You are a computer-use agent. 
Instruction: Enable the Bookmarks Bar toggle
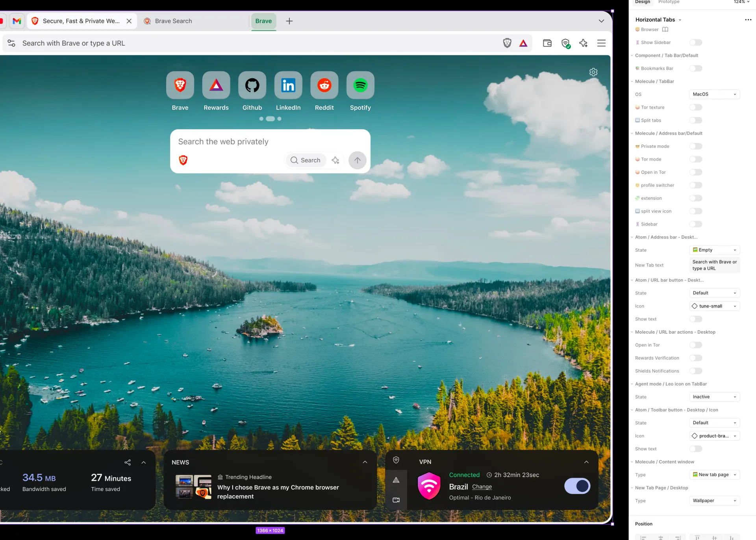point(695,69)
